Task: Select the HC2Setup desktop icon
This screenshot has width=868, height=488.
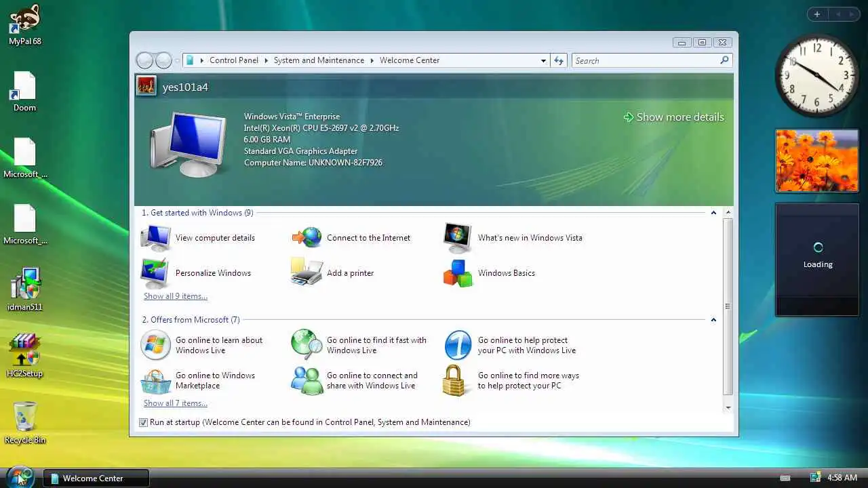Action: [24, 357]
